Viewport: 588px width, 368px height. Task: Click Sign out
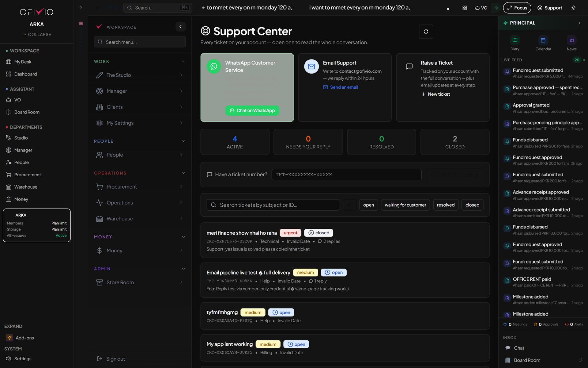pos(111,359)
